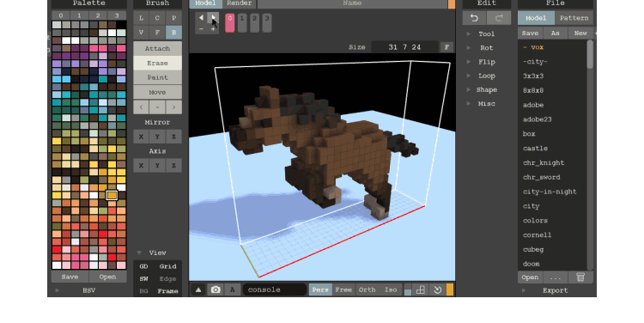Select the Box brush mode B
Image resolution: width=644 pixels, height=323 pixels.
(x=173, y=32)
